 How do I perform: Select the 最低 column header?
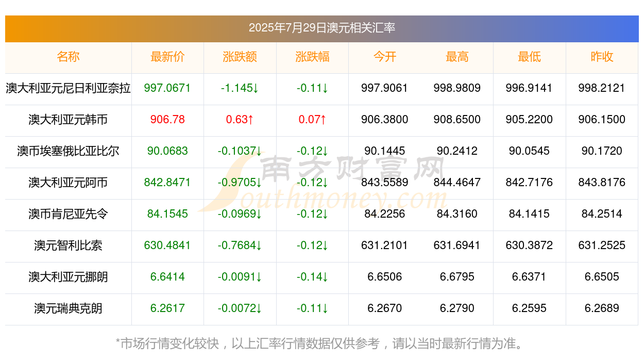click(530, 57)
